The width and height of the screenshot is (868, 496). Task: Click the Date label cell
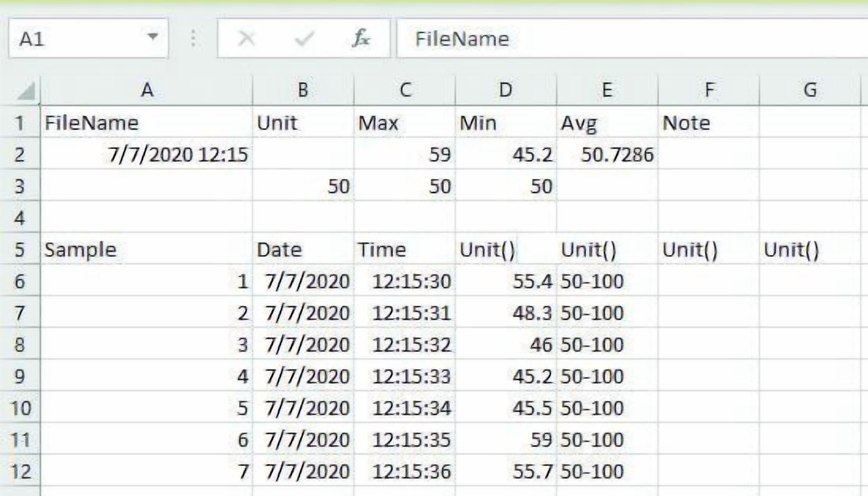(x=303, y=249)
